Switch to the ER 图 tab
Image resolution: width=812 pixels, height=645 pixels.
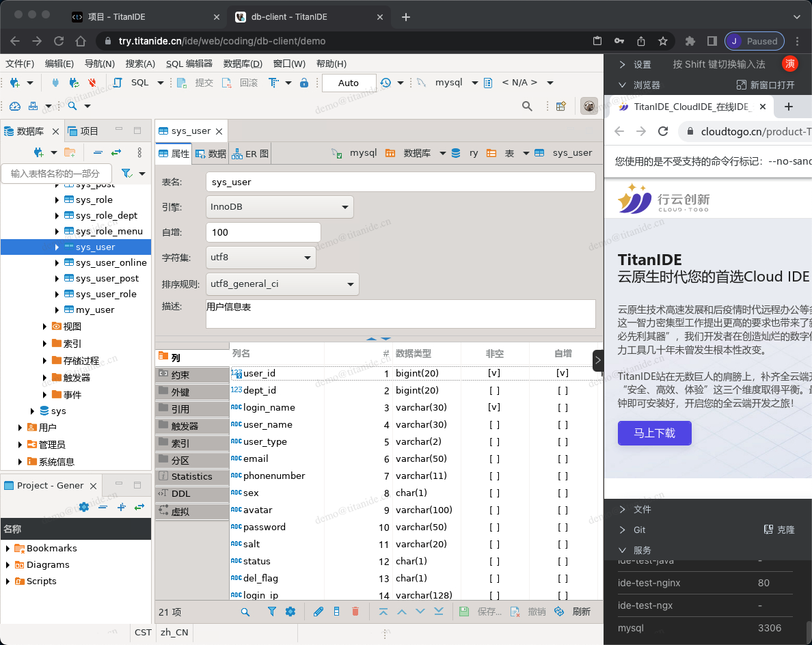(x=250, y=154)
